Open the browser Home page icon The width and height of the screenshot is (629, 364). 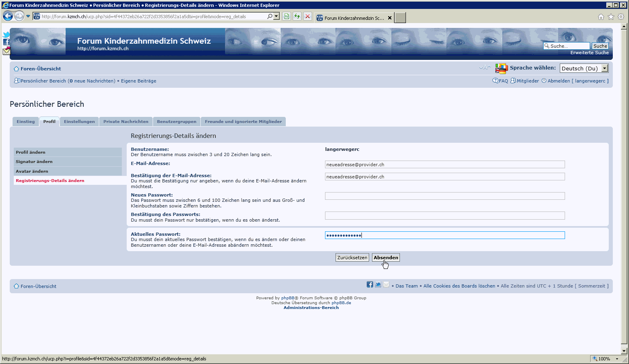tap(601, 17)
